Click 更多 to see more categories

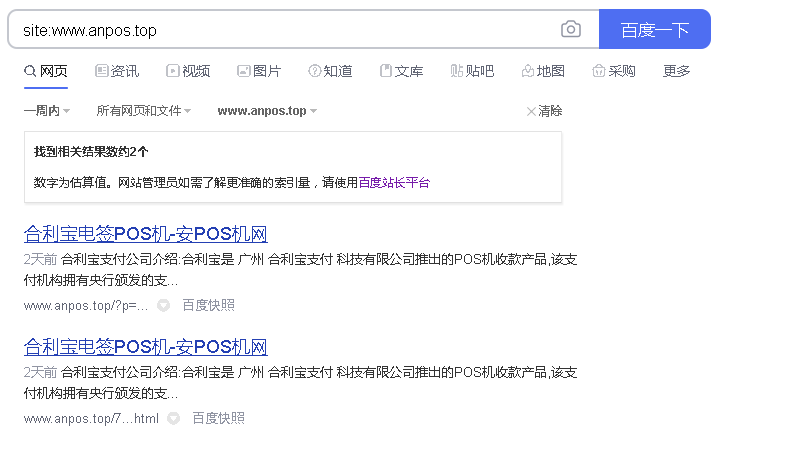pos(677,71)
